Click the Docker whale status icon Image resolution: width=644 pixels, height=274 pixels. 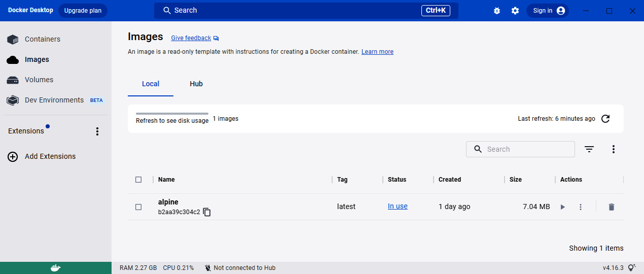pyautogui.click(x=56, y=268)
